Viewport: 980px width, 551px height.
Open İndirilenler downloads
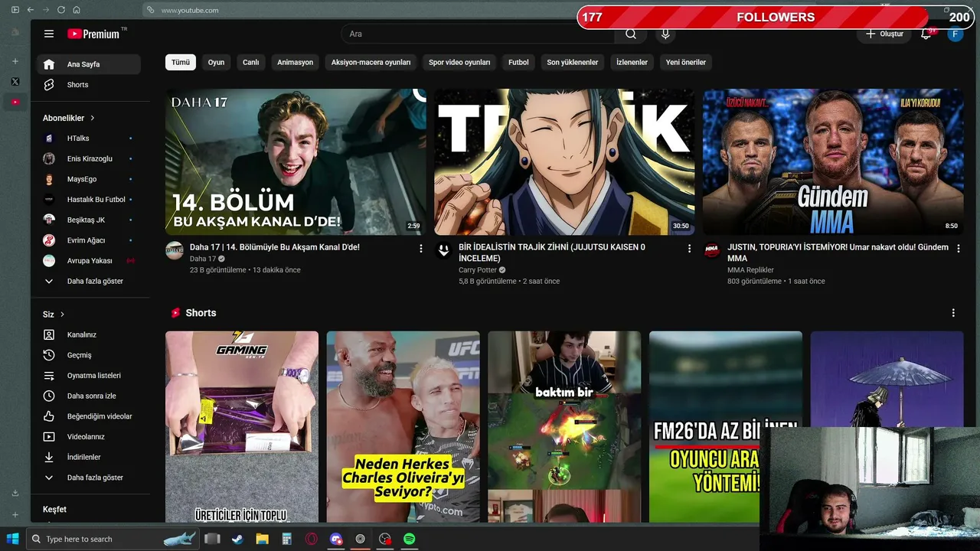89,457
